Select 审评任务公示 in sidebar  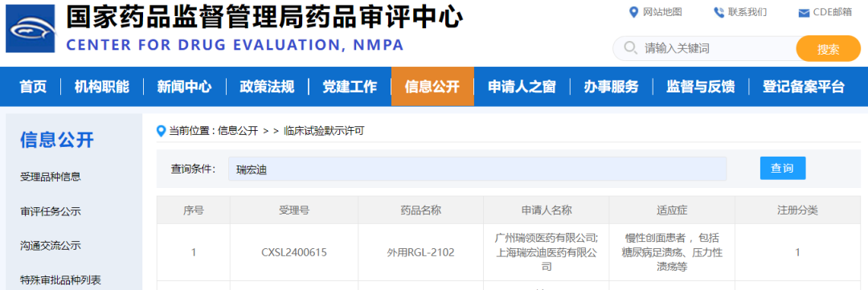51,211
